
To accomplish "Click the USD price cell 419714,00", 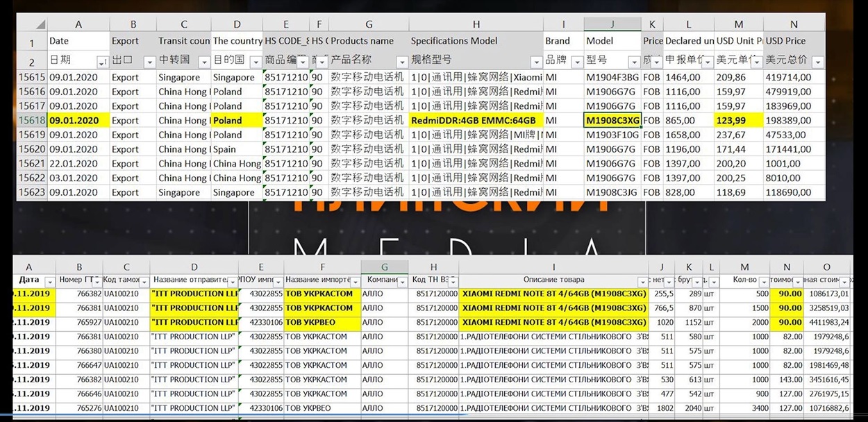I will pos(794,77).
